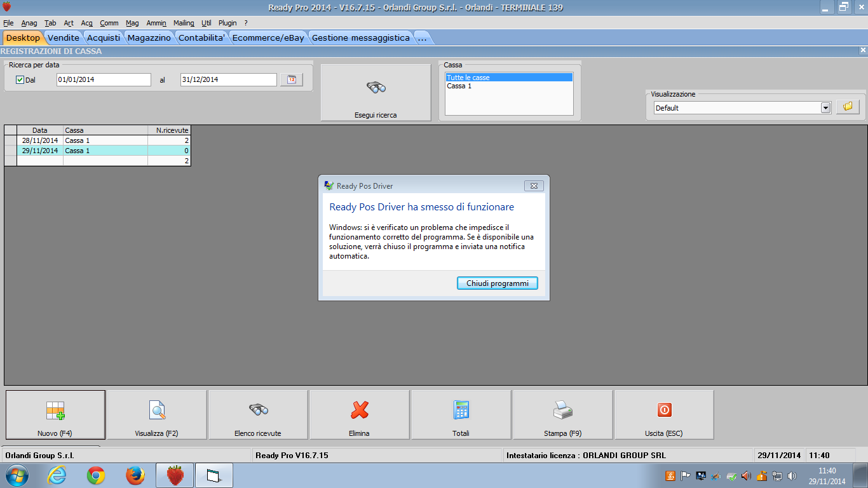
Task: Open the Totali calculator
Action: pyautogui.click(x=461, y=415)
